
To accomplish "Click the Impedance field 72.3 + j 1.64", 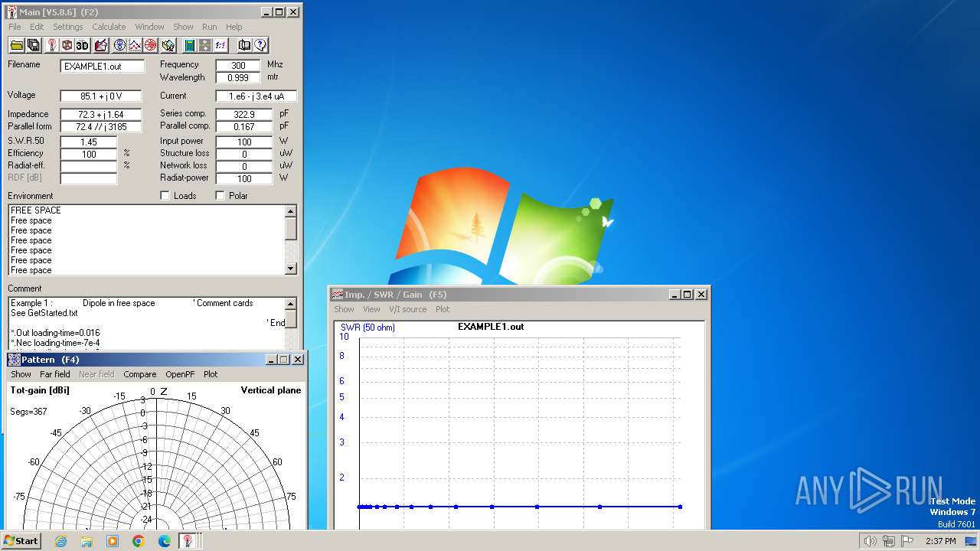I will coord(101,115).
